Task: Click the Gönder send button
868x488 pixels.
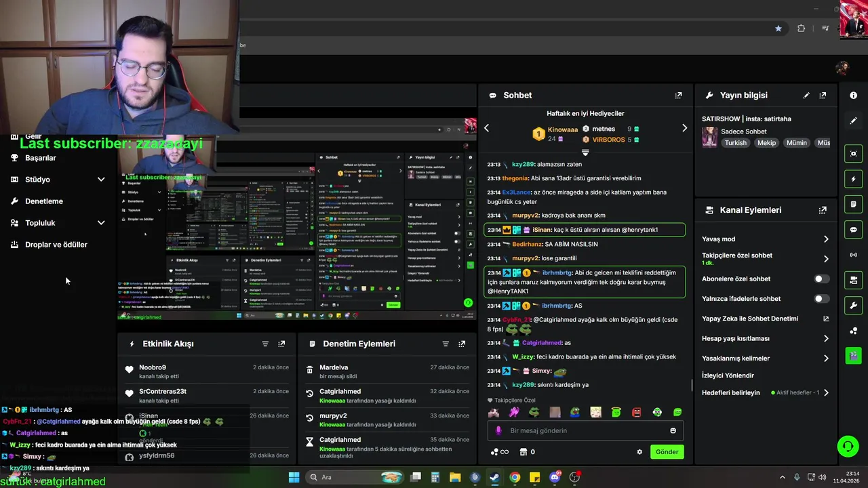Action: (x=667, y=452)
